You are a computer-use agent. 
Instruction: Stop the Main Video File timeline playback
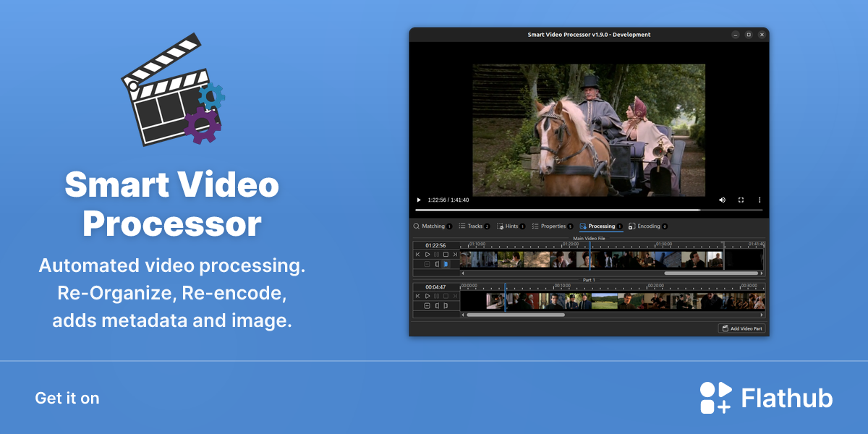coord(446,255)
